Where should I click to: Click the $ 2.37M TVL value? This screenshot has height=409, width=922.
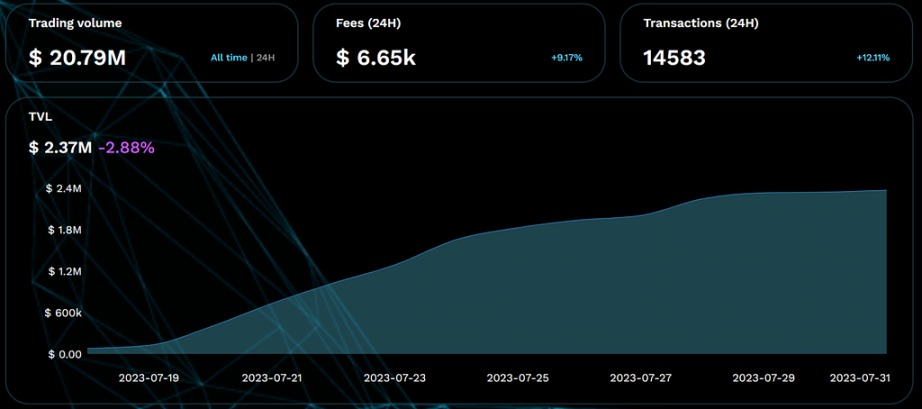click(x=60, y=147)
